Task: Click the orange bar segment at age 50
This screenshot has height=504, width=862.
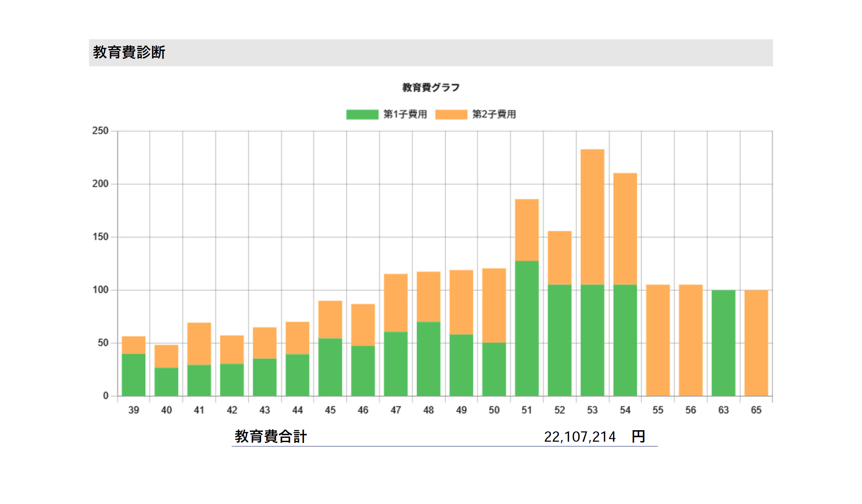Action: point(494,306)
